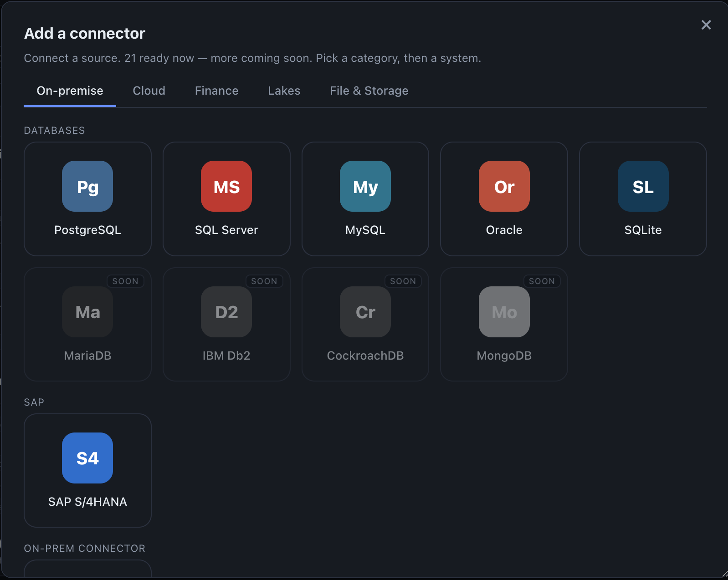Image resolution: width=728 pixels, height=580 pixels.
Task: Click the ON-PREM CONNECTOR section heading
Action: pyautogui.click(x=85, y=549)
